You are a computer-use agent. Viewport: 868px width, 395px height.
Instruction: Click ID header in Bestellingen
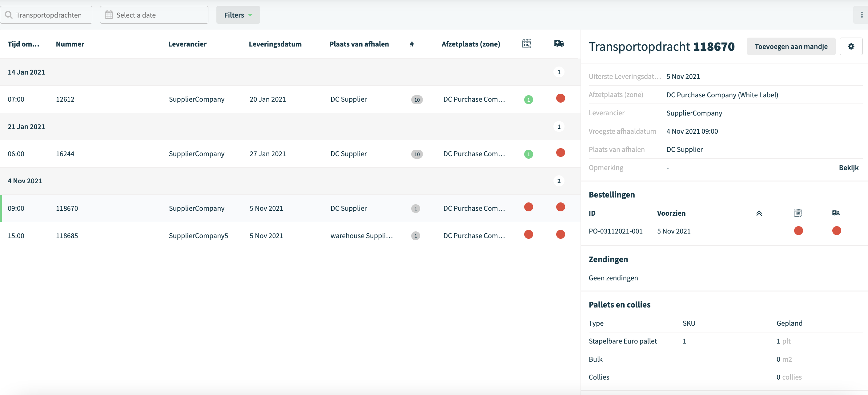592,213
